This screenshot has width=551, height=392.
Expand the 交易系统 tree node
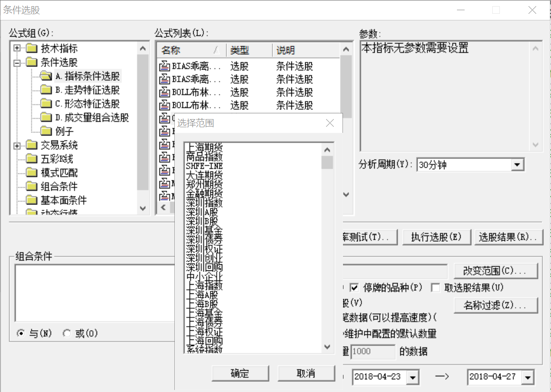[17, 146]
